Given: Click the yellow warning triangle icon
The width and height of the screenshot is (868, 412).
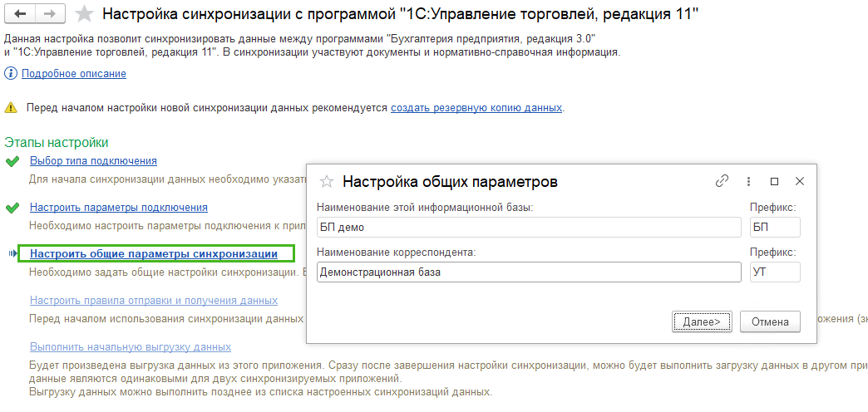Looking at the screenshot, I should pyautogui.click(x=11, y=108).
